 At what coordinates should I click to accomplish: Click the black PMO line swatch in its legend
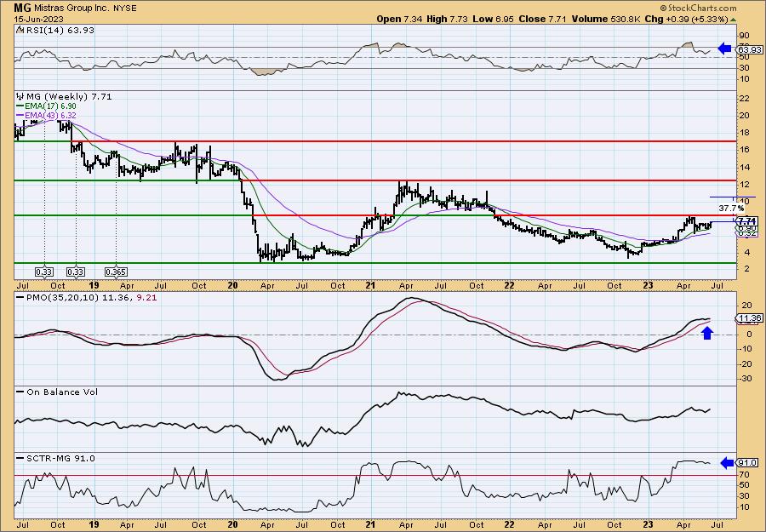tap(20, 297)
